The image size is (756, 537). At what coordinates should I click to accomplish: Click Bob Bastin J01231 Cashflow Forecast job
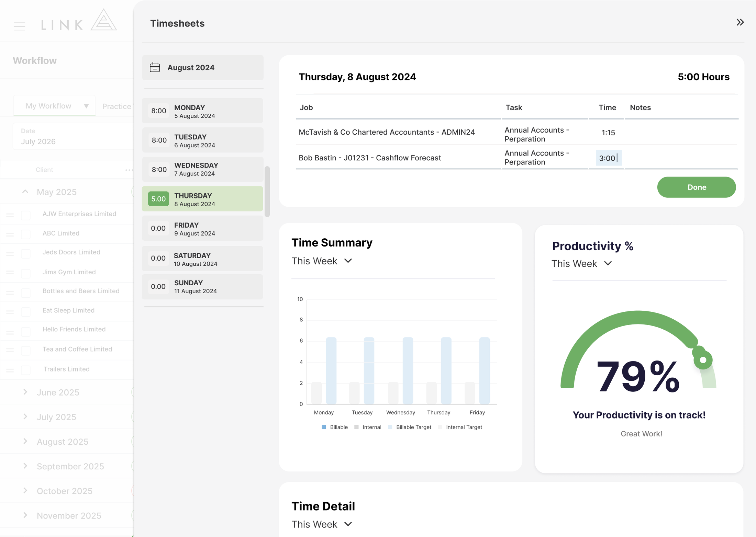tap(369, 158)
